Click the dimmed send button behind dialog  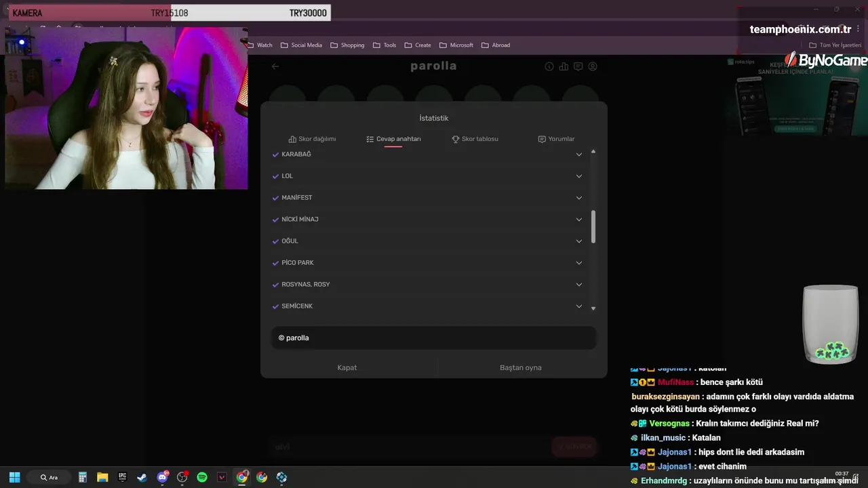(x=574, y=447)
